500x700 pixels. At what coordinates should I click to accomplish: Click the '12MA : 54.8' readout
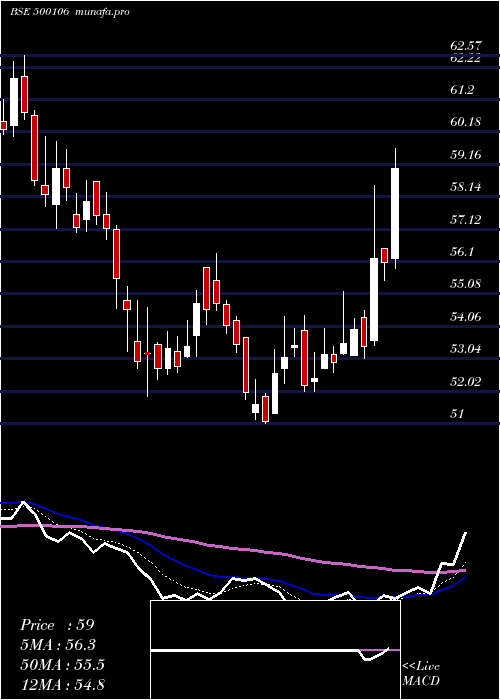coord(62,684)
